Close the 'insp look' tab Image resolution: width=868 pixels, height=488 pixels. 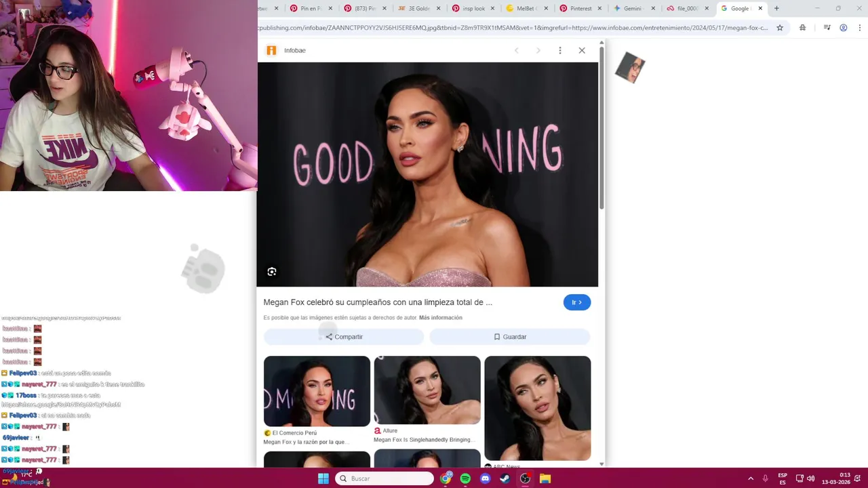point(492,8)
